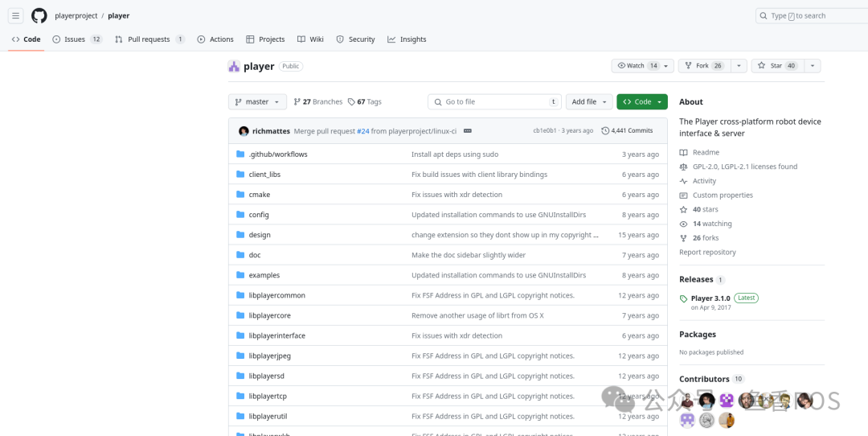This screenshot has height=436, width=868.
Task: Click richmattes avatar in commit row
Action: (x=244, y=131)
